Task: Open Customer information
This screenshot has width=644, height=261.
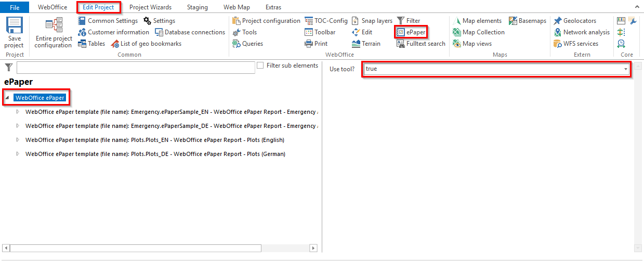Action: (x=114, y=32)
